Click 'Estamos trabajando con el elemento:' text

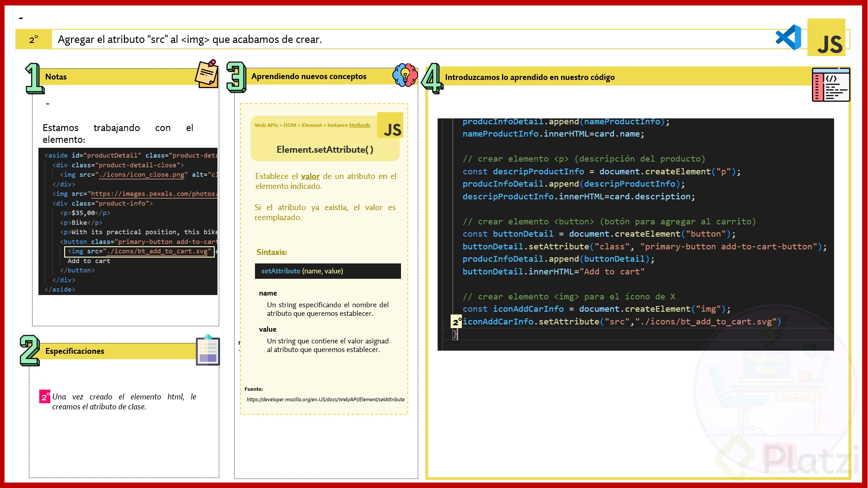[118, 134]
